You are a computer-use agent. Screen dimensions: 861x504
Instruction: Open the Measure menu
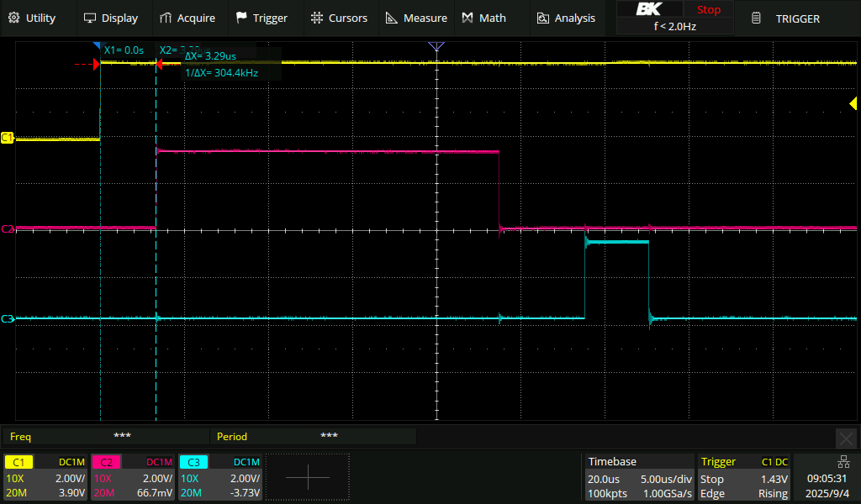pyautogui.click(x=416, y=18)
